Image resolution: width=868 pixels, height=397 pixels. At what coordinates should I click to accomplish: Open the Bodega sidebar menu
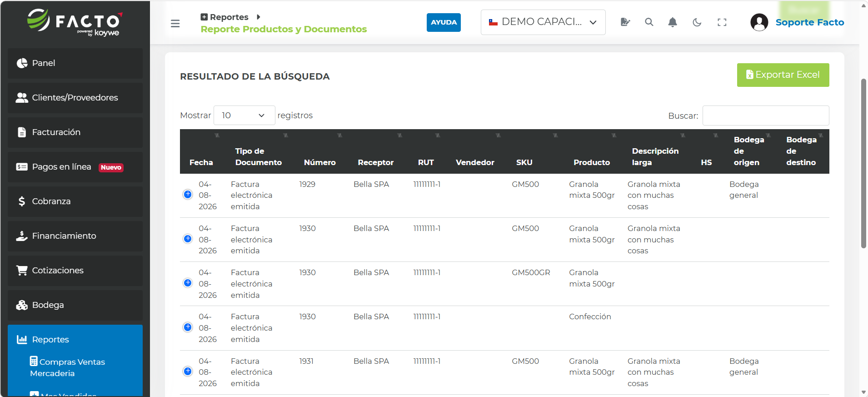click(75, 305)
